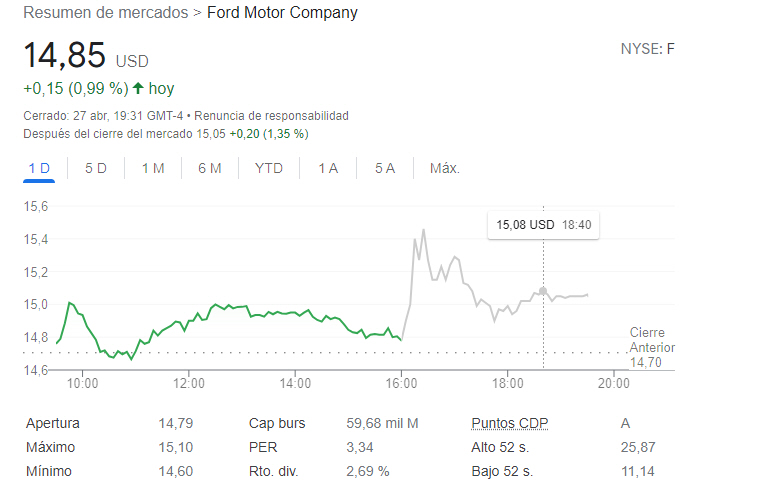Switch to the 1 A range tab
Viewport: 757px width, 485px height.
click(x=328, y=168)
